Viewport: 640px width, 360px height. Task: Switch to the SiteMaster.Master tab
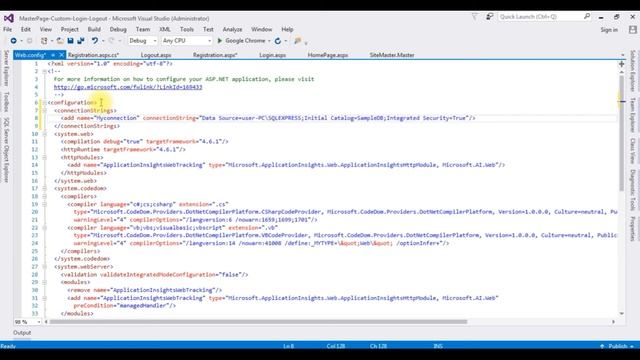pos(392,55)
